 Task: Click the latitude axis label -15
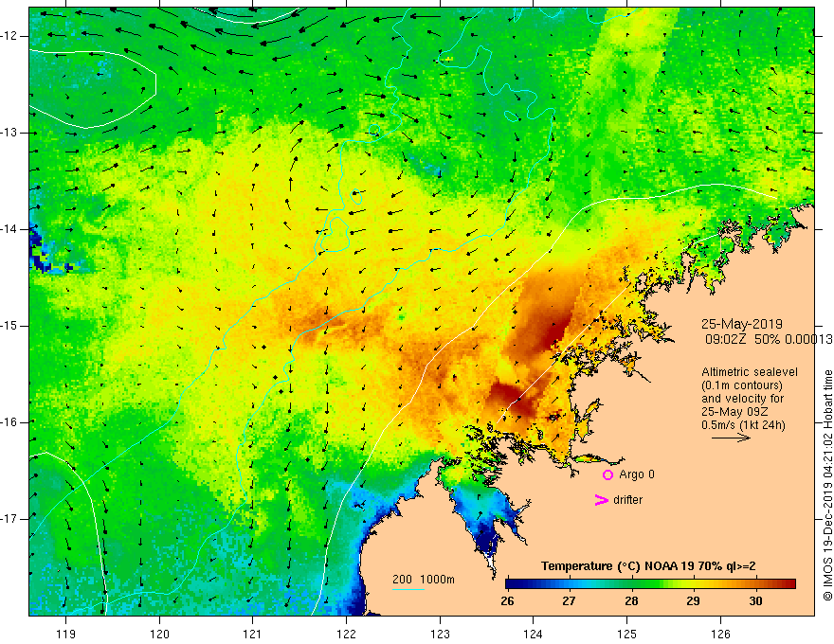(9, 326)
